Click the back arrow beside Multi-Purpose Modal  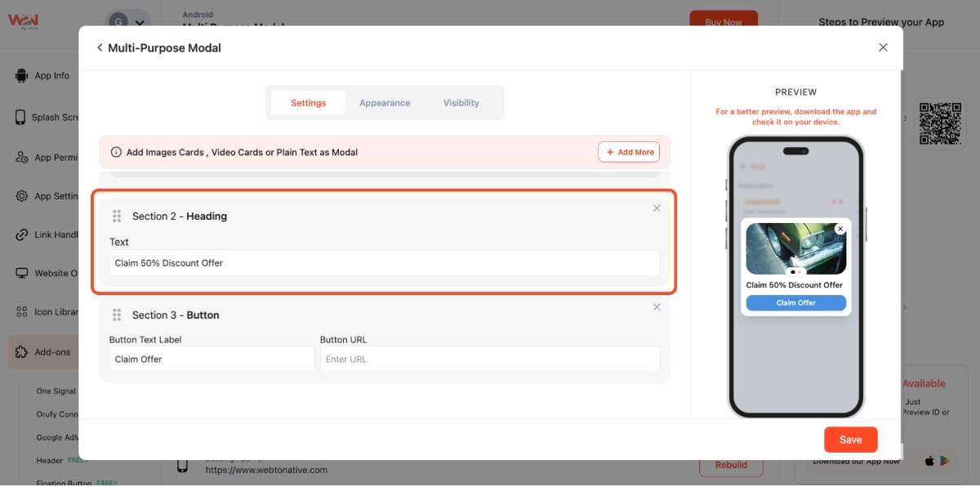coord(100,48)
